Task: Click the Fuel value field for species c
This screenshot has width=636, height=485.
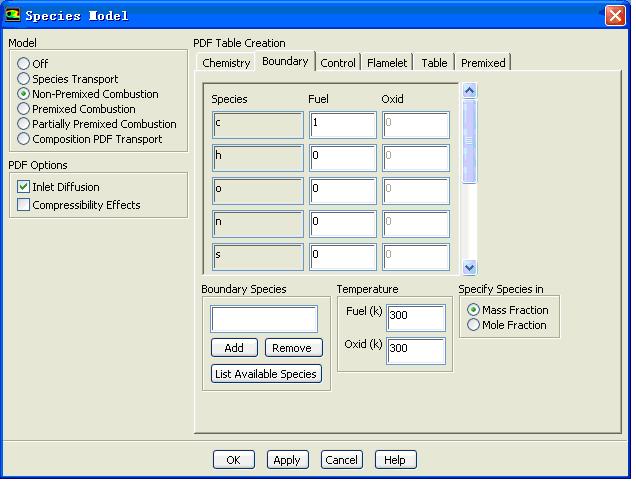Action: [x=342, y=125]
